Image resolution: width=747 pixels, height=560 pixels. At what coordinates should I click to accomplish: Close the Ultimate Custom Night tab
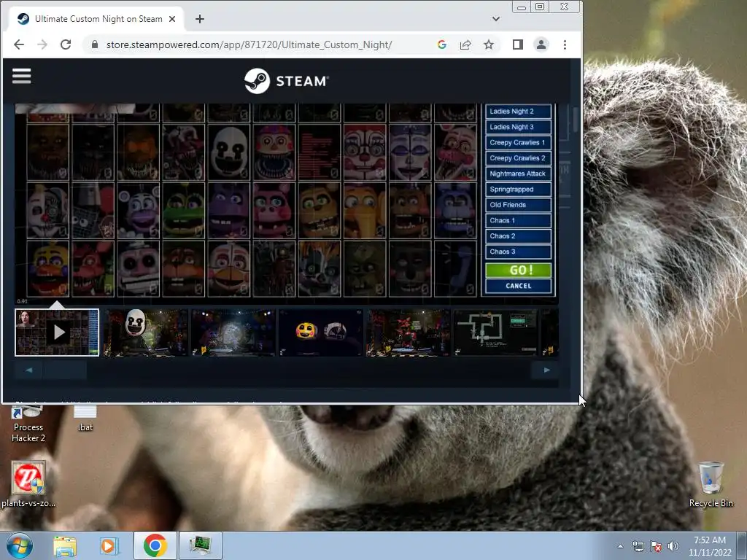172,19
